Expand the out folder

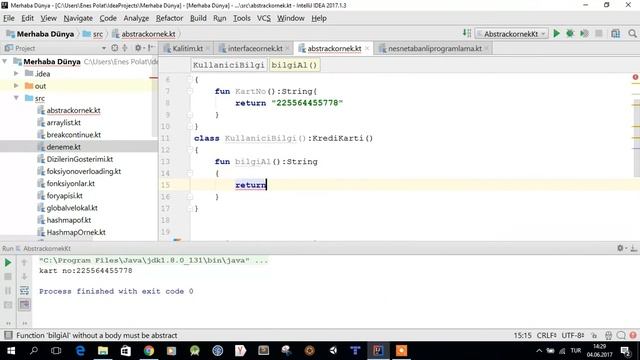pyautogui.click(x=16, y=86)
